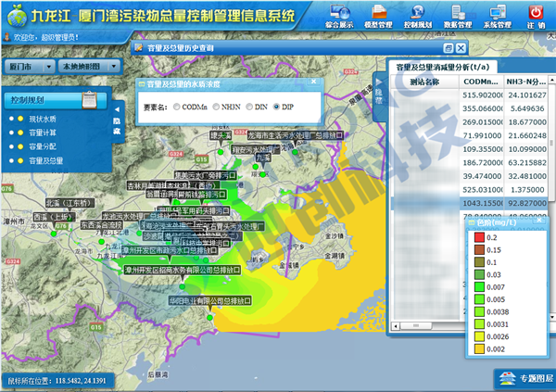This screenshot has height=392, width=556.
Task: Select 容量及总量 in the left menu
Action: (46, 160)
